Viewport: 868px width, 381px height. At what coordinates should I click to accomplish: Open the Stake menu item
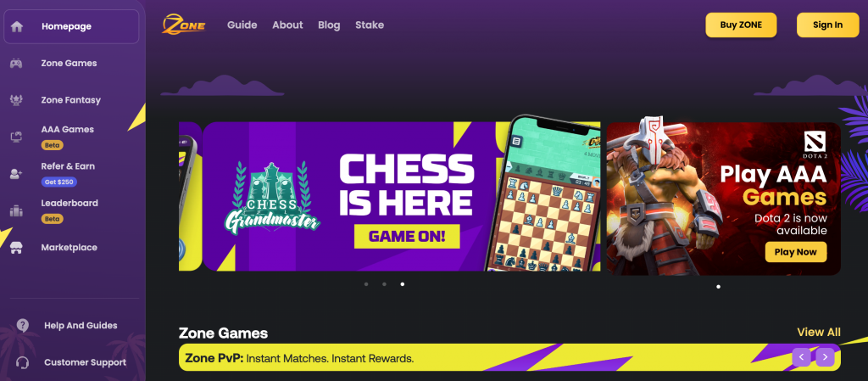tap(370, 25)
